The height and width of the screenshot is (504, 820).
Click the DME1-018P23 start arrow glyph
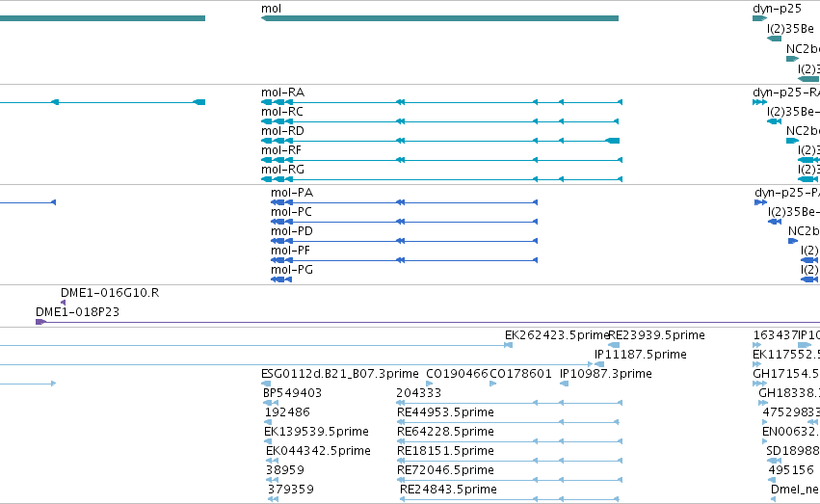[40, 322]
